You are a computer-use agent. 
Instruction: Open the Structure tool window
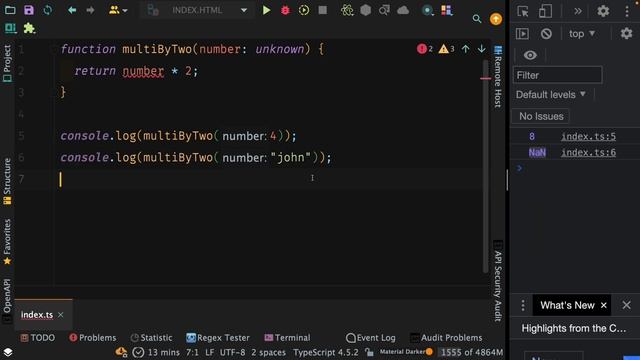pyautogui.click(x=7, y=181)
